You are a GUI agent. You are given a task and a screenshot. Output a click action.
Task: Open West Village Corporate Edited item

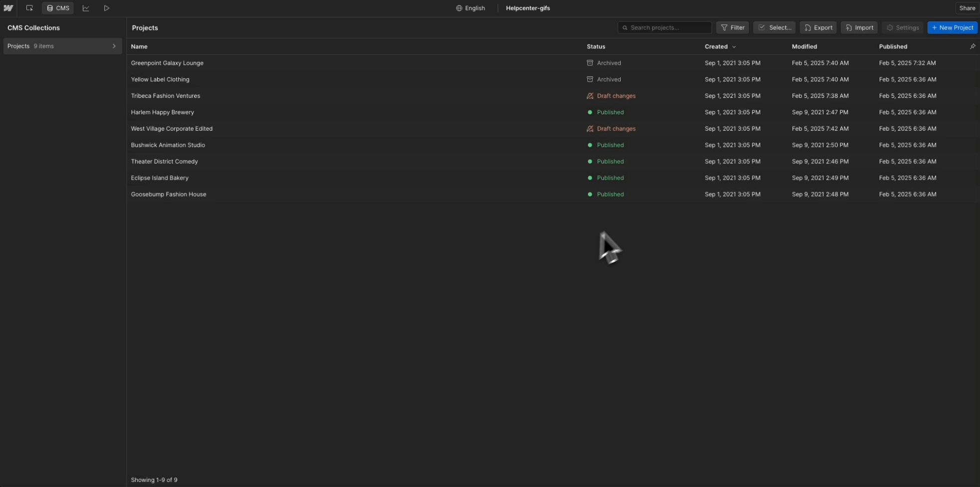(172, 129)
